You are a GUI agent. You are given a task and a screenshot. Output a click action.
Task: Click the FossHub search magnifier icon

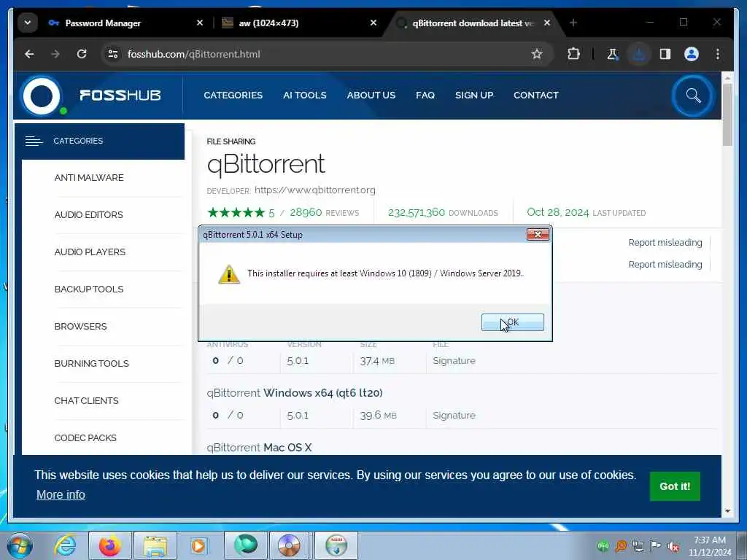tap(693, 96)
